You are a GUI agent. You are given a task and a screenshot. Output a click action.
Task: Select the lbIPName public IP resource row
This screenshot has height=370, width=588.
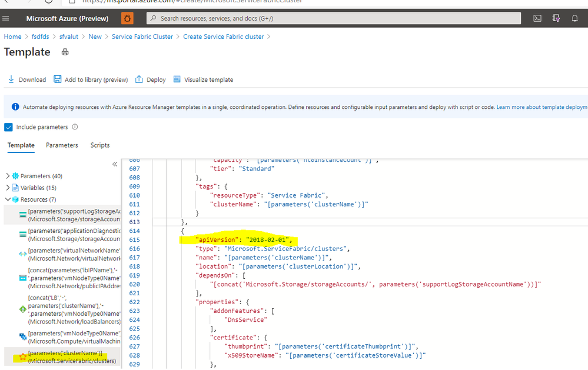(62, 278)
